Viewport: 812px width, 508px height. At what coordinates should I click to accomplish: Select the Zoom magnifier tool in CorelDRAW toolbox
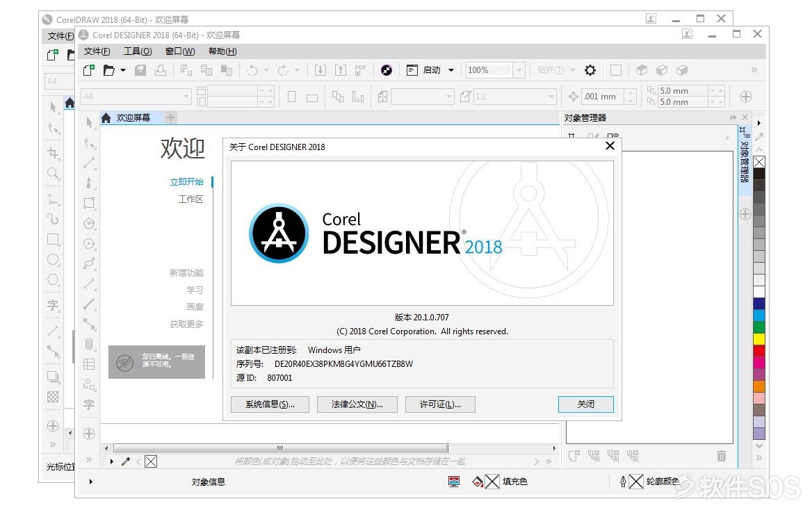pyautogui.click(x=53, y=174)
